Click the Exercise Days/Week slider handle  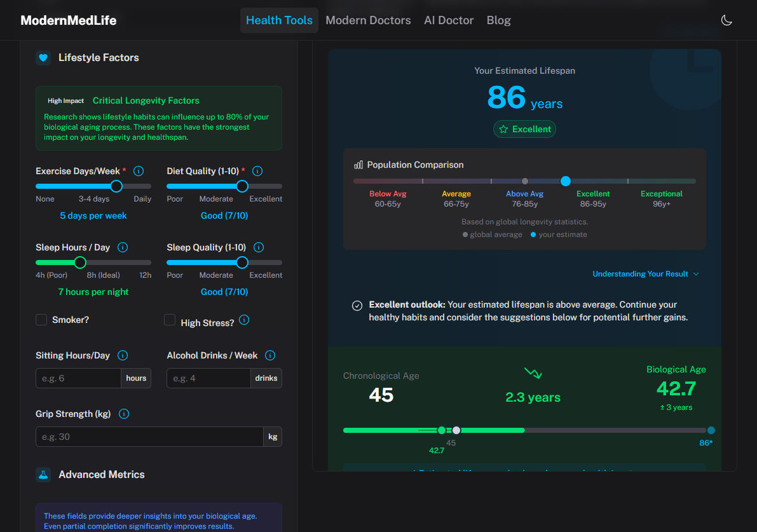[116, 186]
